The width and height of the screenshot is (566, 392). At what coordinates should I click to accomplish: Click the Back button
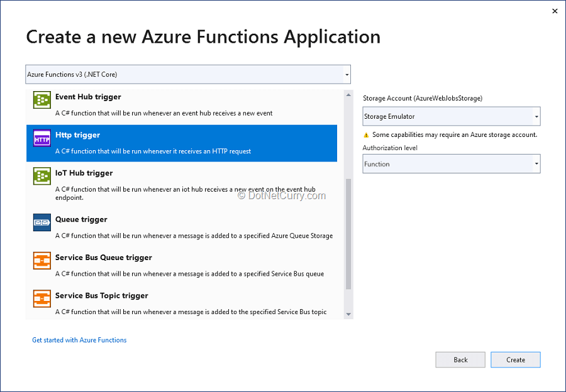click(x=460, y=359)
